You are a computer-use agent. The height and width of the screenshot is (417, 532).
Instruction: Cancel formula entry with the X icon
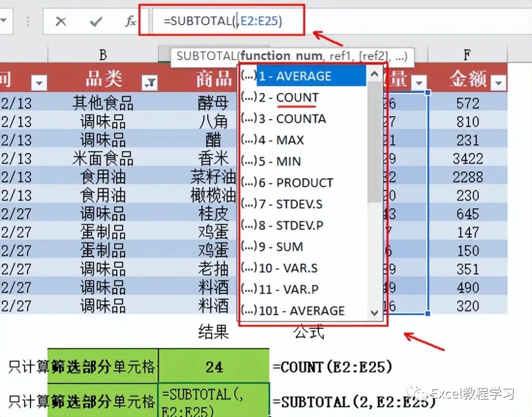[x=61, y=21]
